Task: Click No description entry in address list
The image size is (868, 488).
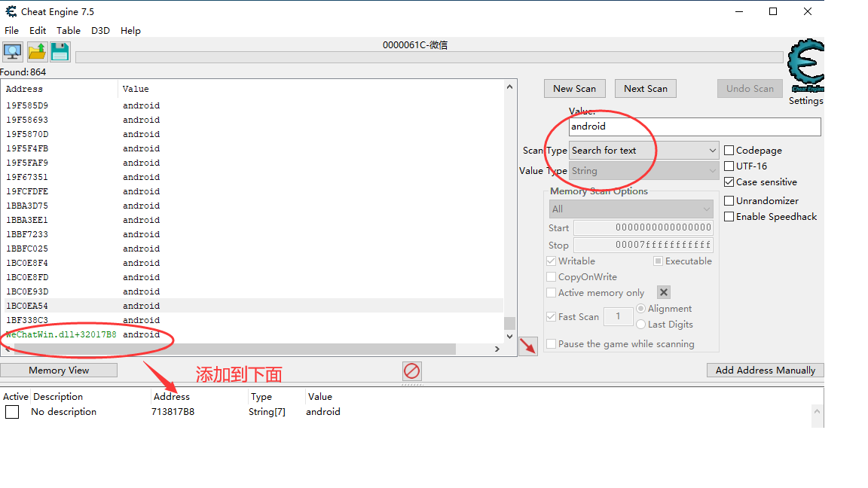Action: pos(63,412)
